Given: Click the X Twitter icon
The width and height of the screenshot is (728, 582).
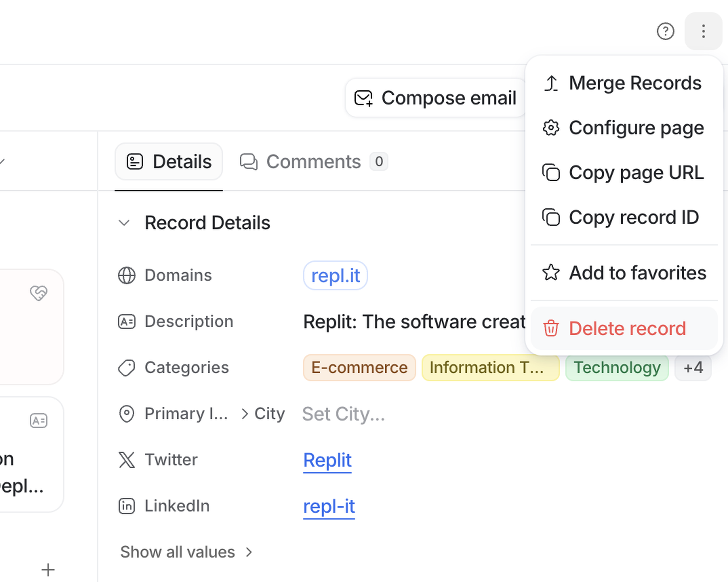Looking at the screenshot, I should (127, 460).
